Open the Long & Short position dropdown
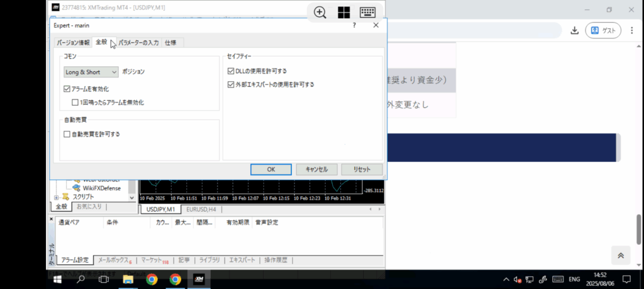 pyautogui.click(x=91, y=72)
